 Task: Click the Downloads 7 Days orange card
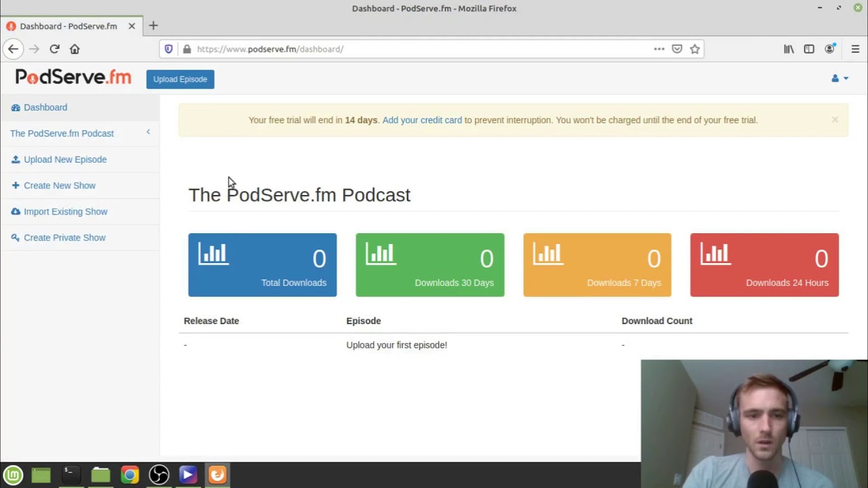click(597, 265)
